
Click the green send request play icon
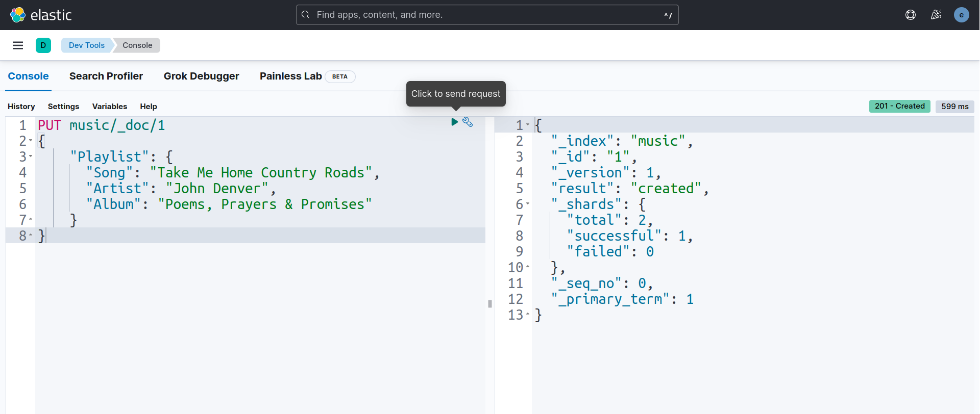(x=454, y=122)
